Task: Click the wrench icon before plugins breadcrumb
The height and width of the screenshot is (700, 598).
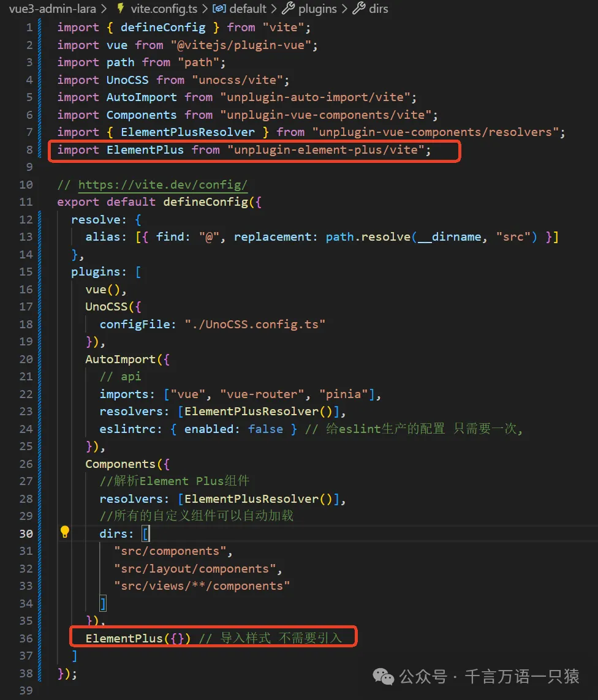Action: [x=288, y=9]
